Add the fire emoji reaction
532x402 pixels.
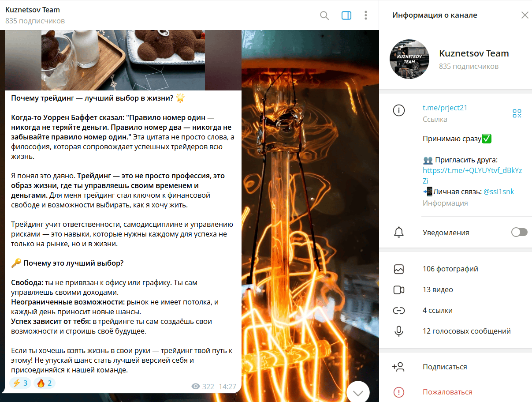[x=45, y=383]
